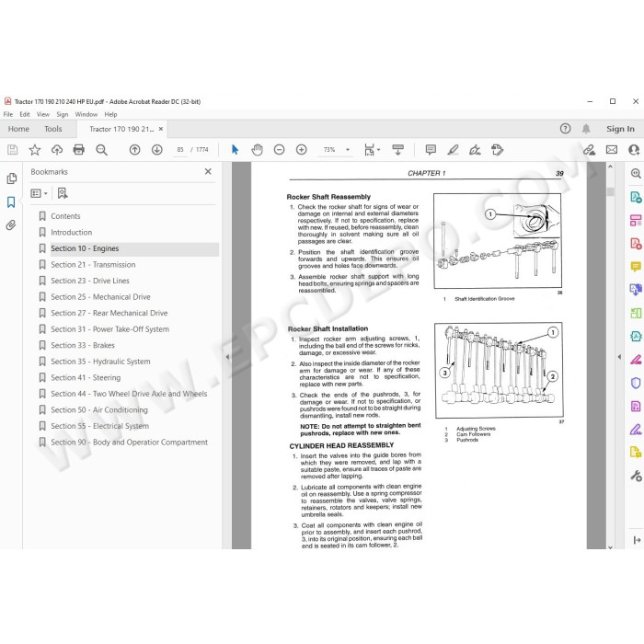The image size is (644, 644).
Task: Switch to the Home tab
Action: point(18,129)
